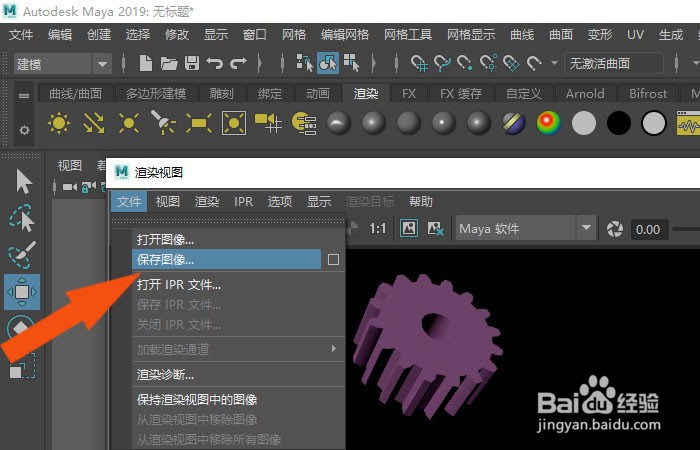Activate the Move tool in toolbox
The image size is (700, 450).
pyautogui.click(x=22, y=292)
